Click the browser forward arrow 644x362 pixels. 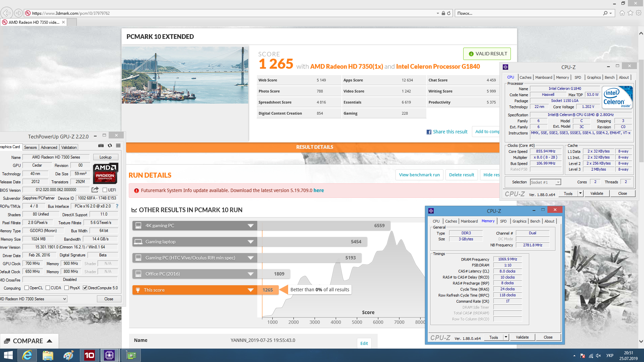18,13
